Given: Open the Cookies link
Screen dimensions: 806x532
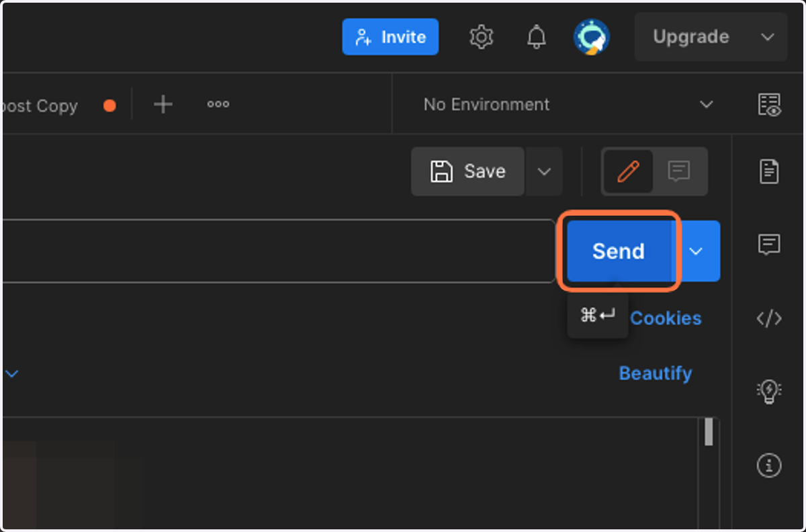Looking at the screenshot, I should click(666, 318).
